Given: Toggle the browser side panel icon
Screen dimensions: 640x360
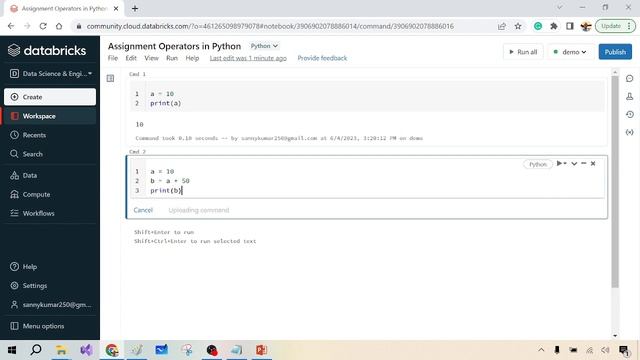Looking at the screenshot, I should (x=570, y=26).
